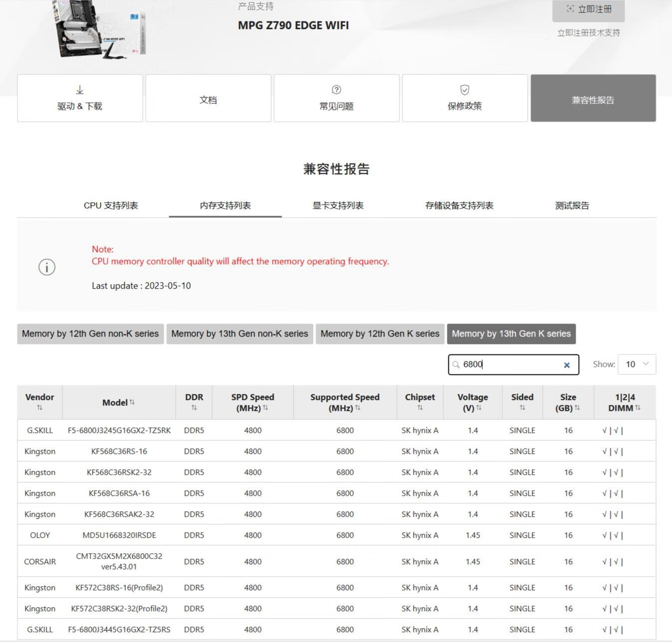The height and width of the screenshot is (642, 672).
Task: Click model KF572C38RS-16(Profile2)
Action: pyautogui.click(x=119, y=588)
